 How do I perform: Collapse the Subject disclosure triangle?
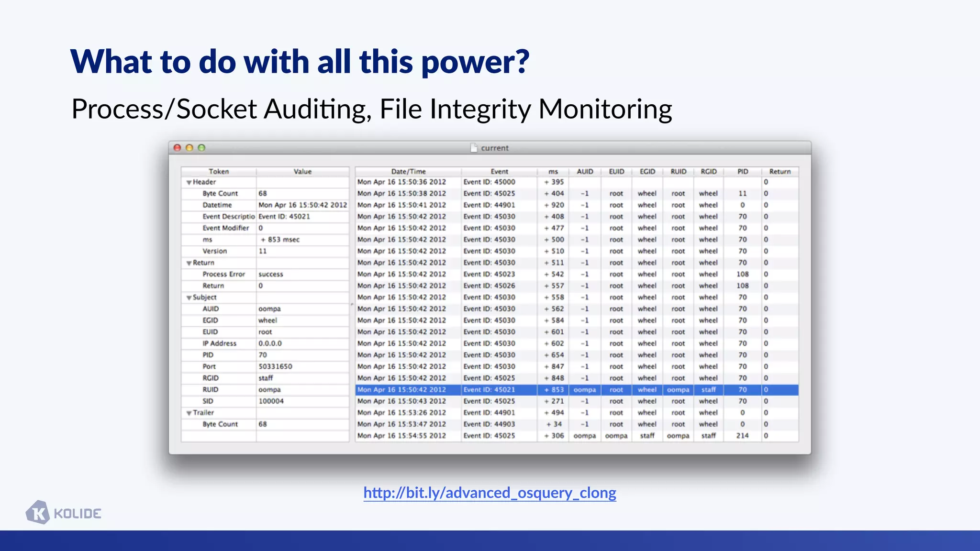189,298
